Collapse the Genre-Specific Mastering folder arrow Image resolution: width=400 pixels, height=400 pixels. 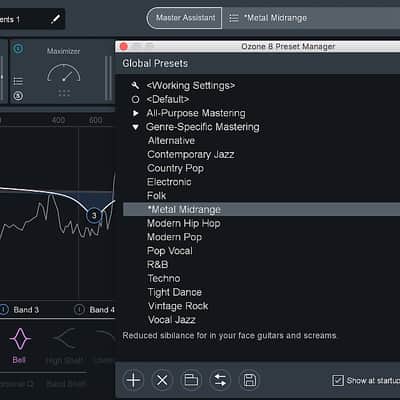click(x=135, y=127)
